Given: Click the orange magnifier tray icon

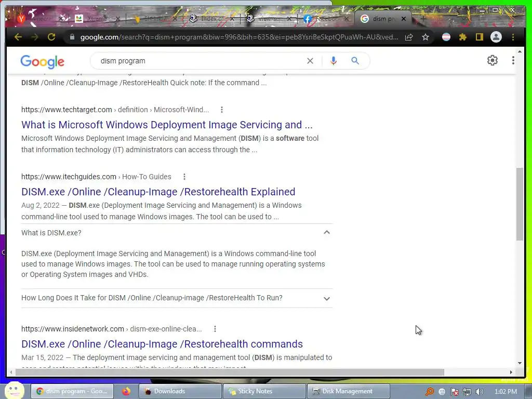Looking at the screenshot, I should click(x=430, y=392).
